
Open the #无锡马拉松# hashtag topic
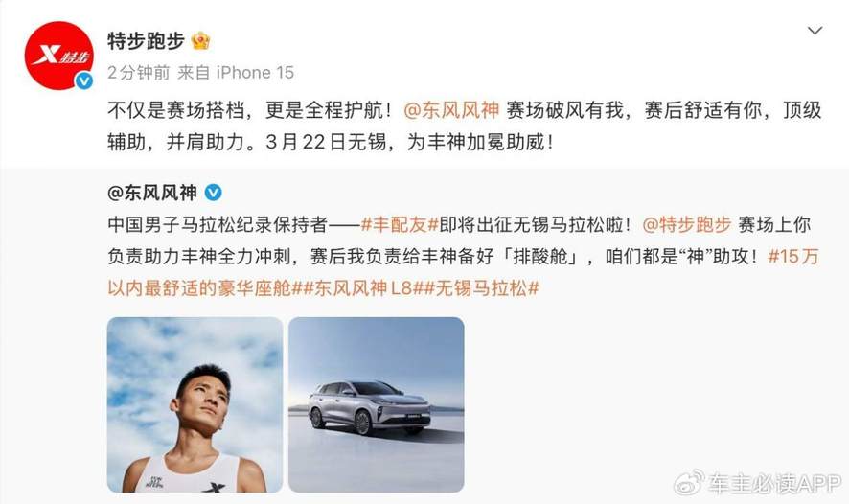point(482,287)
